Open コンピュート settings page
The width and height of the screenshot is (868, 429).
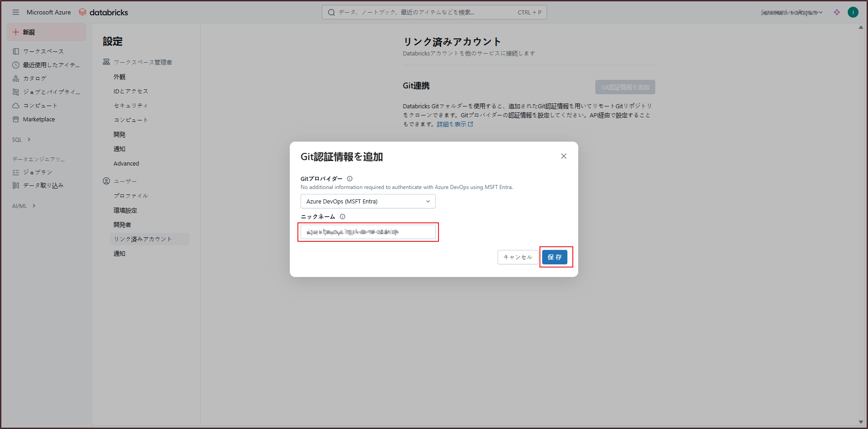[131, 120]
